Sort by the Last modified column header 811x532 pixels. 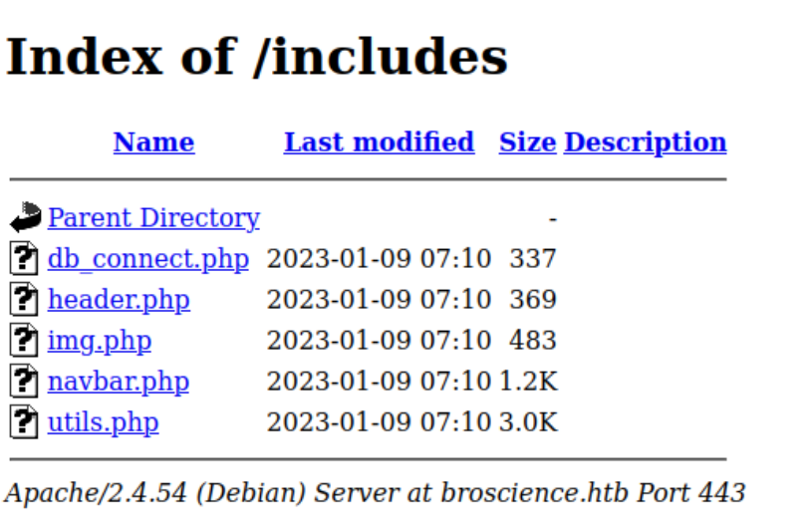pyautogui.click(x=379, y=142)
